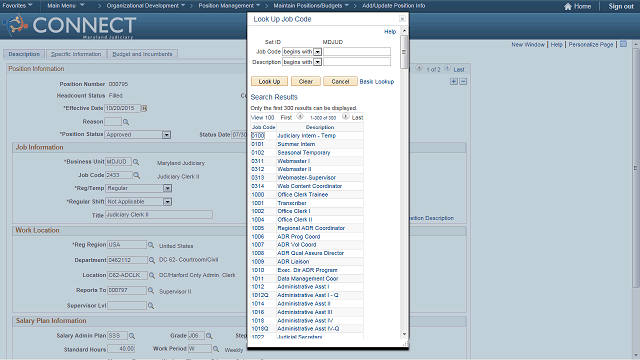Open the Reg/Temp dropdown
This screenshot has width=640, height=360.
tap(167, 189)
